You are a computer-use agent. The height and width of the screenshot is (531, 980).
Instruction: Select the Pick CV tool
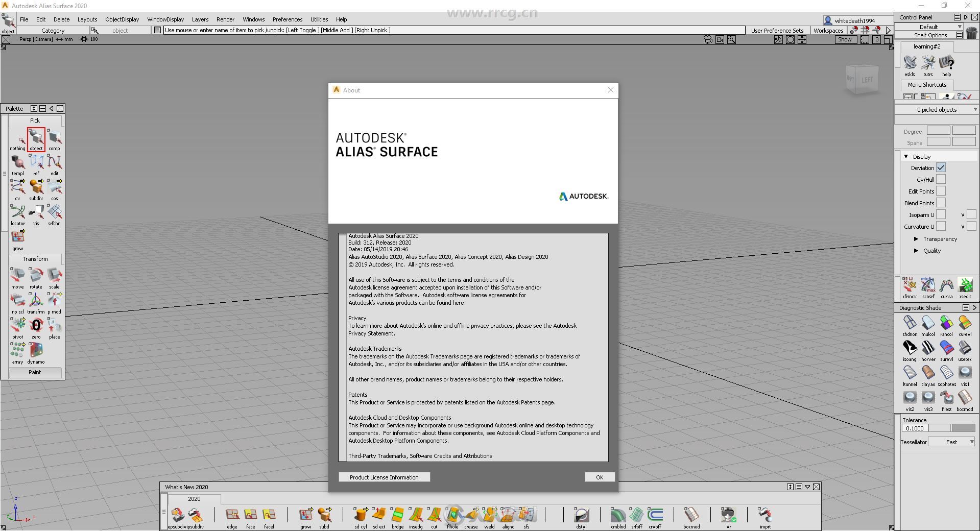point(17,190)
